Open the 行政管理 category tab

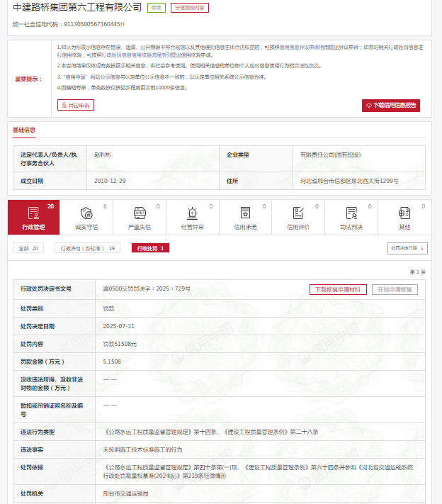tap(34, 217)
